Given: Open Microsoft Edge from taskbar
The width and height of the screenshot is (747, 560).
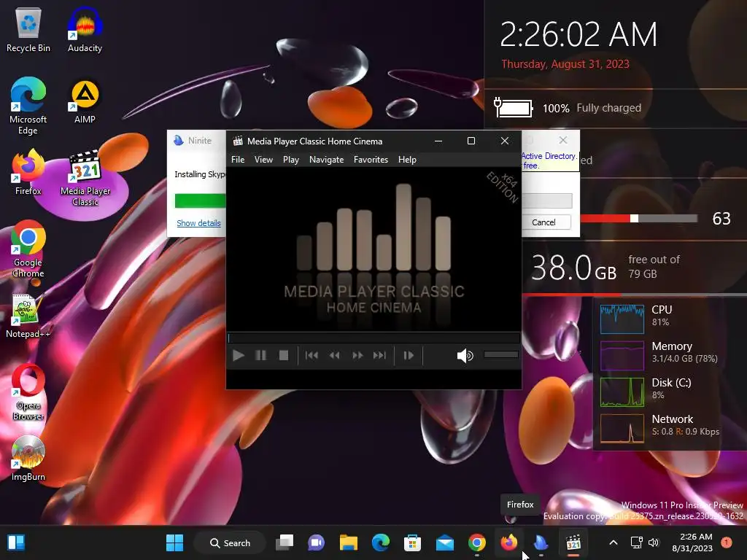Looking at the screenshot, I should point(381,542).
